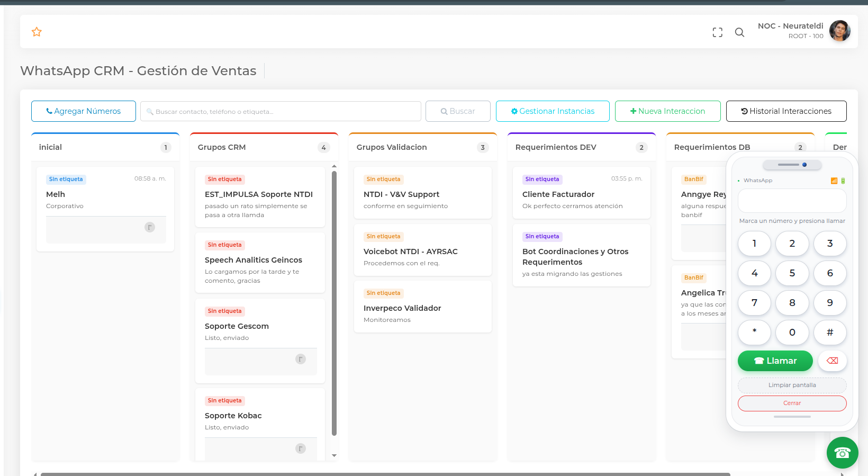Create a Nueva Interaccion
The height and width of the screenshot is (476, 868).
pyautogui.click(x=668, y=111)
